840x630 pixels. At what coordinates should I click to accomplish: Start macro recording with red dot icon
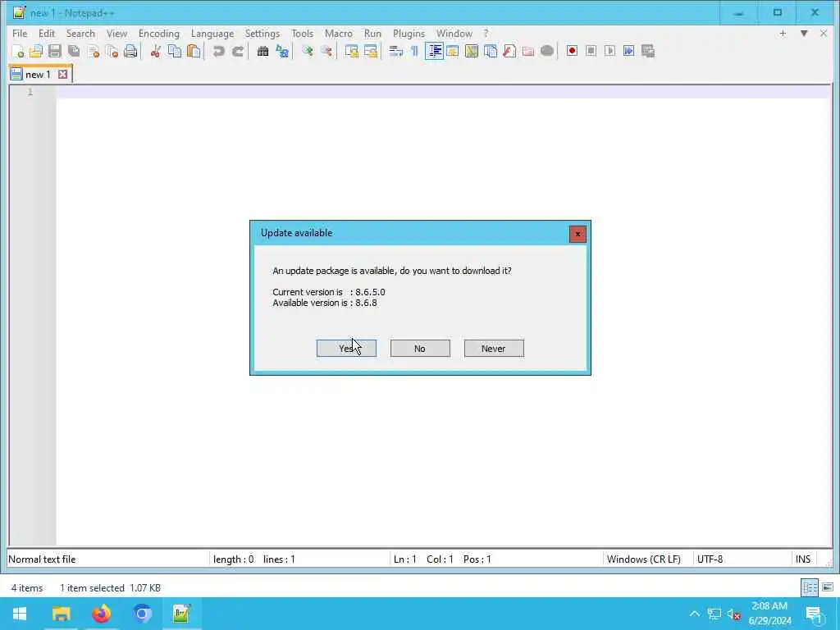572,52
